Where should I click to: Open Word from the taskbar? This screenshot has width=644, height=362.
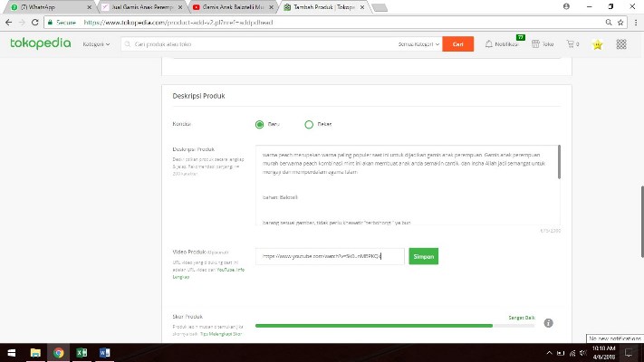104,353
